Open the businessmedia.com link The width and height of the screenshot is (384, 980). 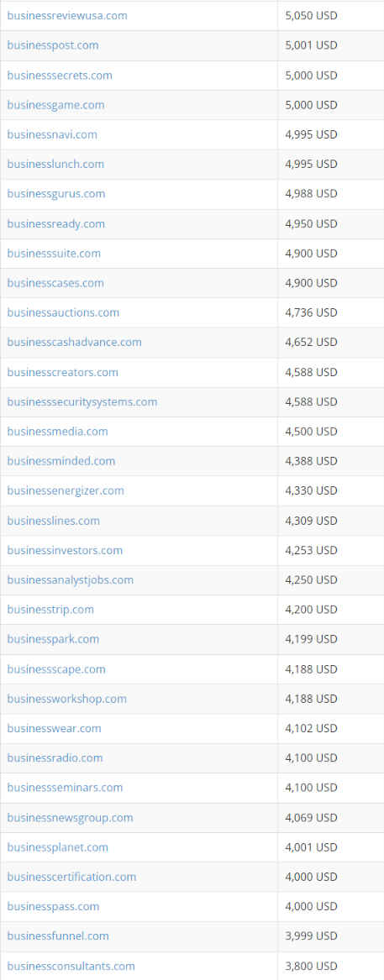[57, 432]
